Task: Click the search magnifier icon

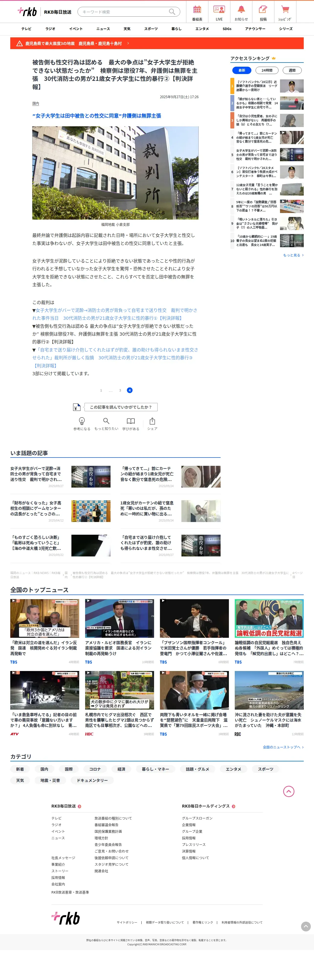Action: [x=172, y=12]
